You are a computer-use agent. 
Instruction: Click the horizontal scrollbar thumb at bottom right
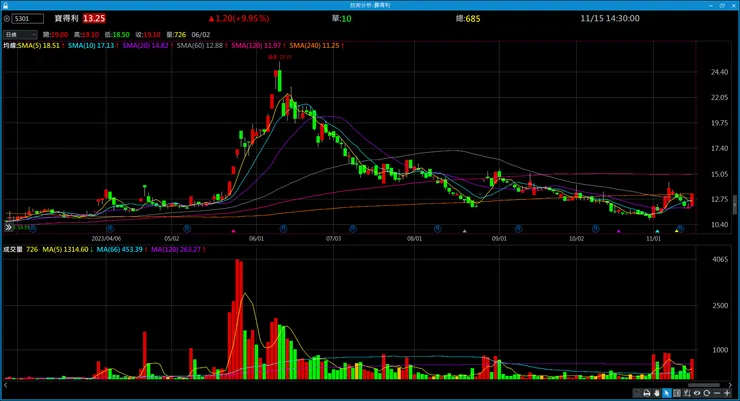tap(703, 385)
